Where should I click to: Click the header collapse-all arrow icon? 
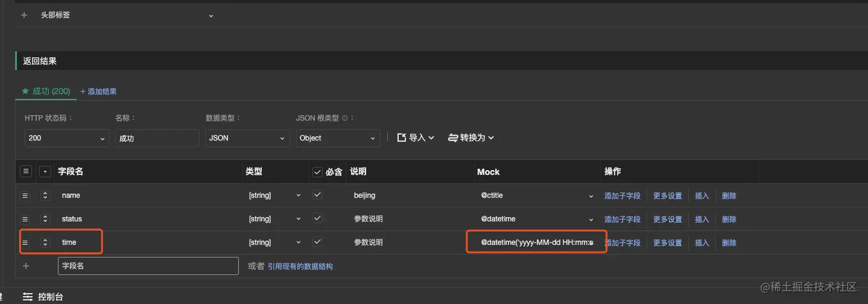pyautogui.click(x=45, y=172)
